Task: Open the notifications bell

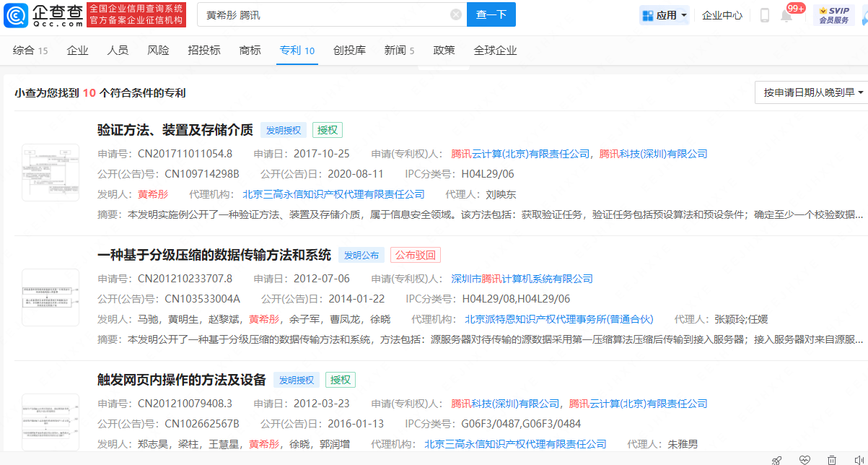Action: pyautogui.click(x=786, y=15)
